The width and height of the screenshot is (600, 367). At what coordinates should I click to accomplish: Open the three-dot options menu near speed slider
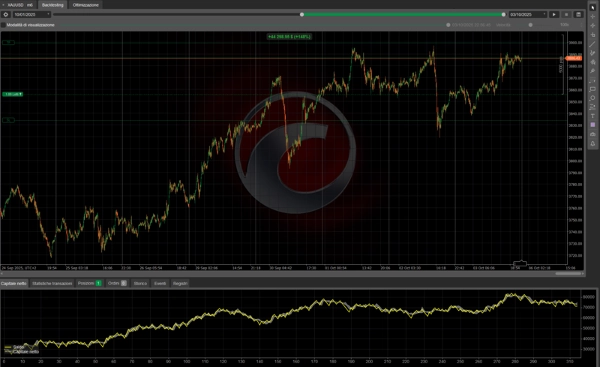pos(581,25)
